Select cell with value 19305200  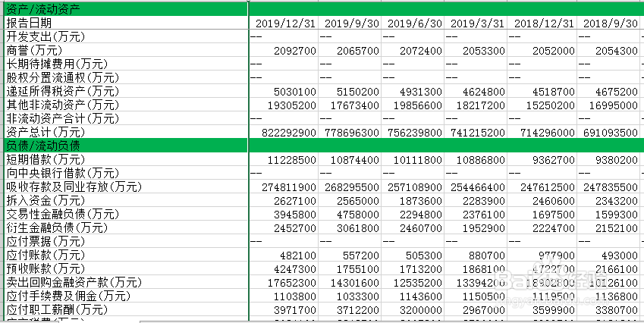point(284,105)
